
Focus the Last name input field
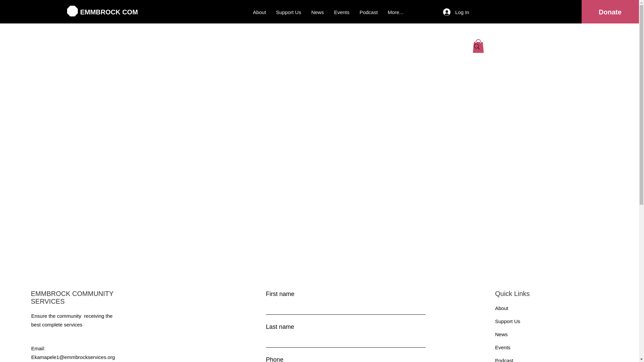tap(345, 341)
